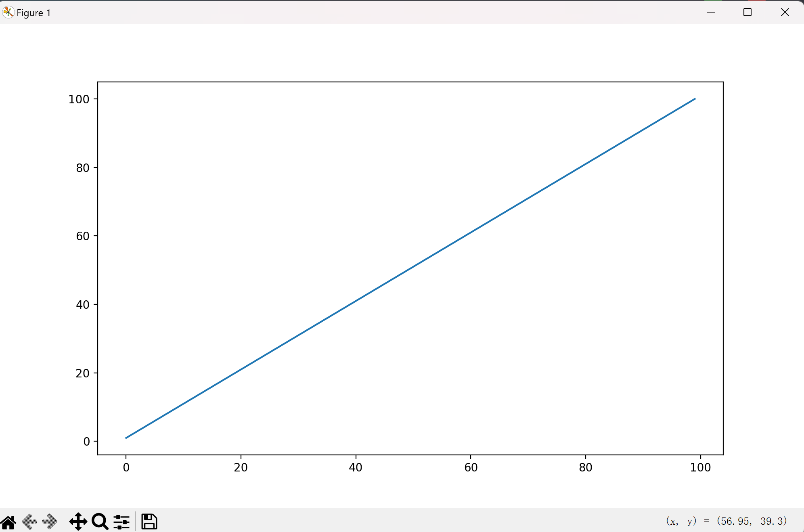Click the x-axis tick label 100

click(700, 467)
